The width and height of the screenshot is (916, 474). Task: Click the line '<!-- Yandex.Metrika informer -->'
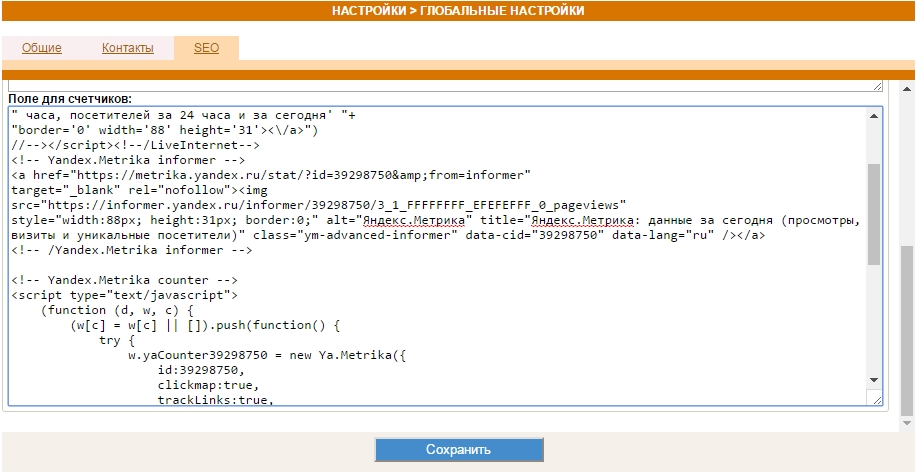(129, 160)
